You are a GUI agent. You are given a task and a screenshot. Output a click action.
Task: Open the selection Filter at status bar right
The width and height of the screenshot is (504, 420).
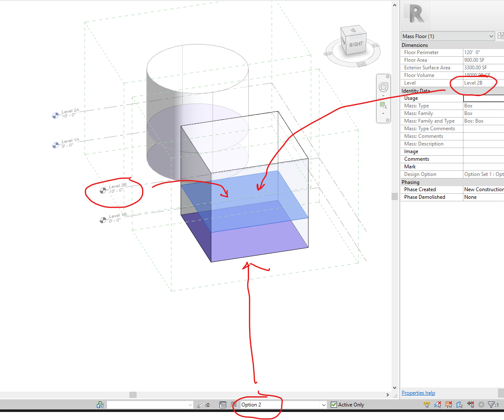(492, 405)
